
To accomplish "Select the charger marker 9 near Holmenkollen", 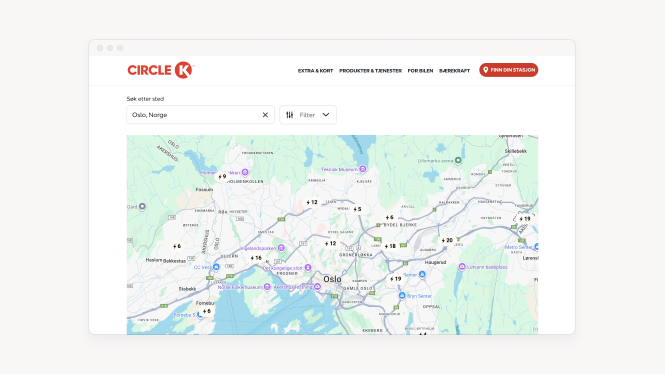I will pos(222,176).
